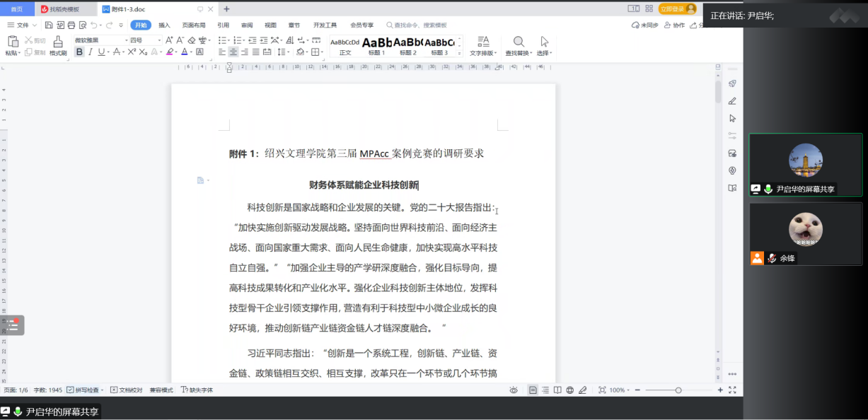Switch to Web layout view globe icon
The width and height of the screenshot is (868, 420).
point(569,390)
